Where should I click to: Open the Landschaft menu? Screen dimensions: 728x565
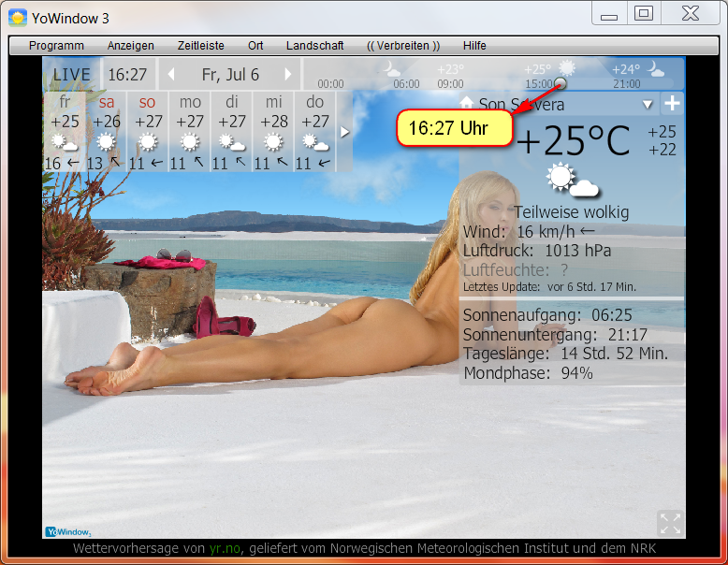click(x=314, y=46)
